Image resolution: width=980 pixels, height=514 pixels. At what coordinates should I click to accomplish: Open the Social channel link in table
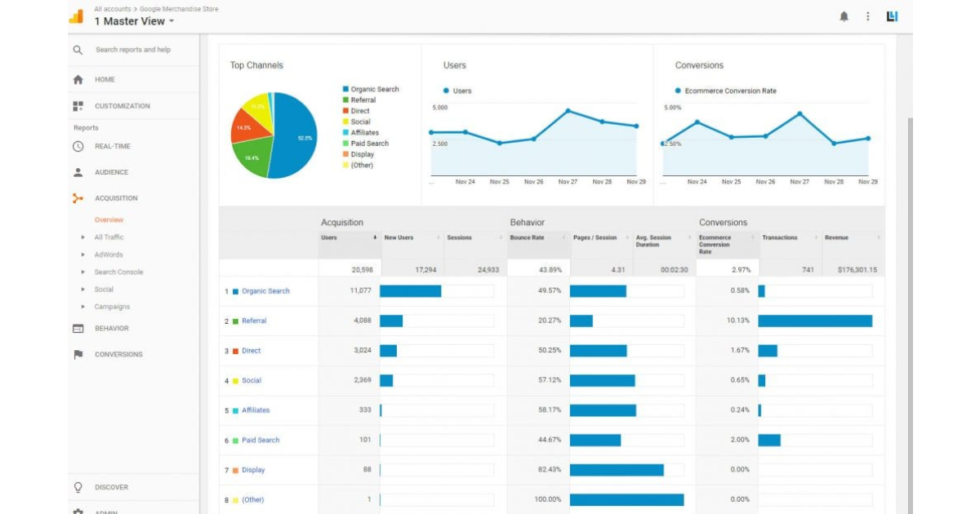coord(252,381)
